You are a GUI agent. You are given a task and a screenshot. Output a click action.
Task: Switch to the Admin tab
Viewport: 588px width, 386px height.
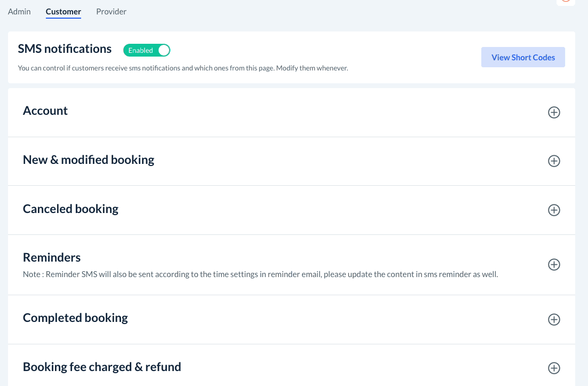click(19, 11)
